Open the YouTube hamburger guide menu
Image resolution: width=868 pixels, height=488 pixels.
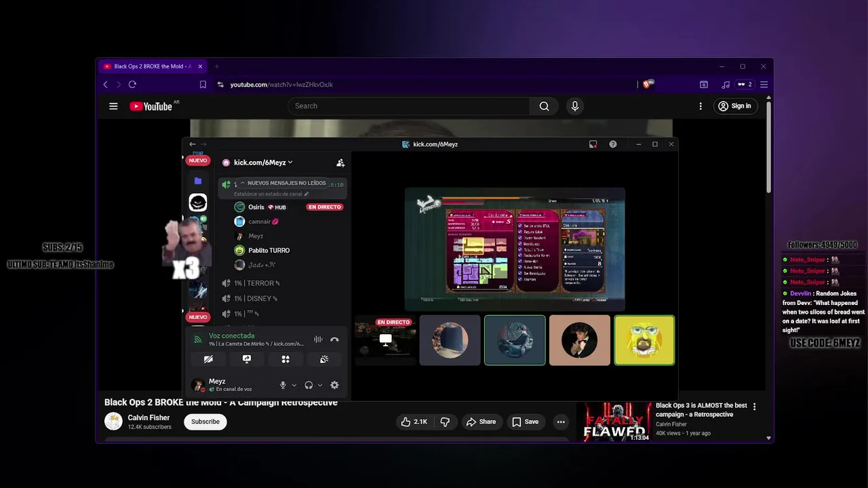113,106
